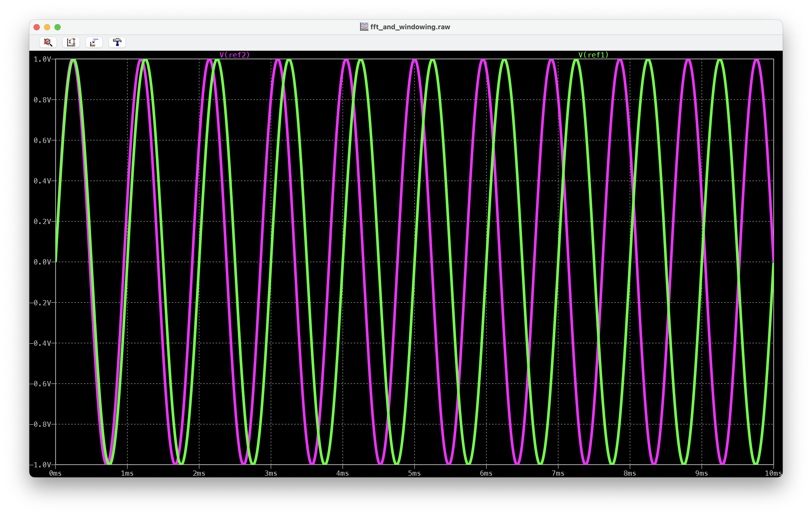812x516 pixels.
Task: Open the Control Panel hammer icon
Action: tap(117, 42)
